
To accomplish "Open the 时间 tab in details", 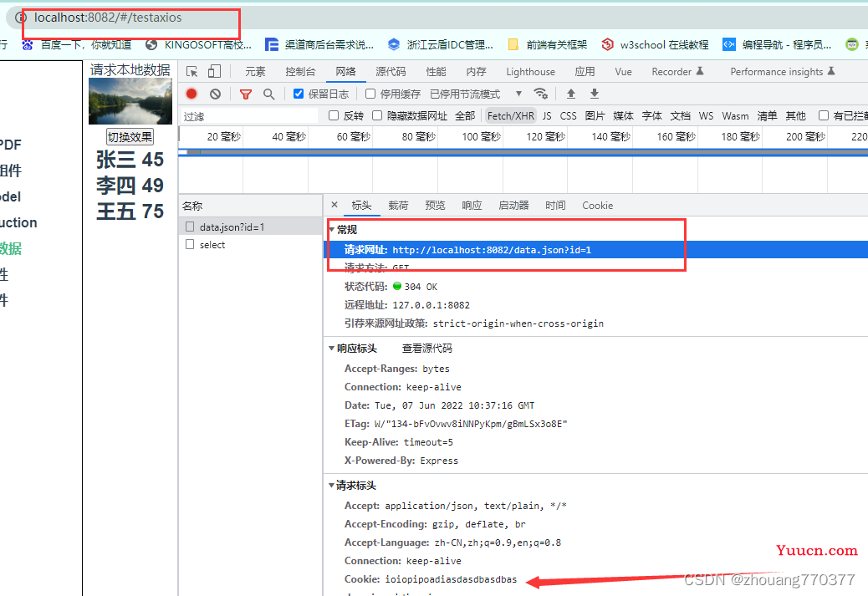I will click(555, 206).
